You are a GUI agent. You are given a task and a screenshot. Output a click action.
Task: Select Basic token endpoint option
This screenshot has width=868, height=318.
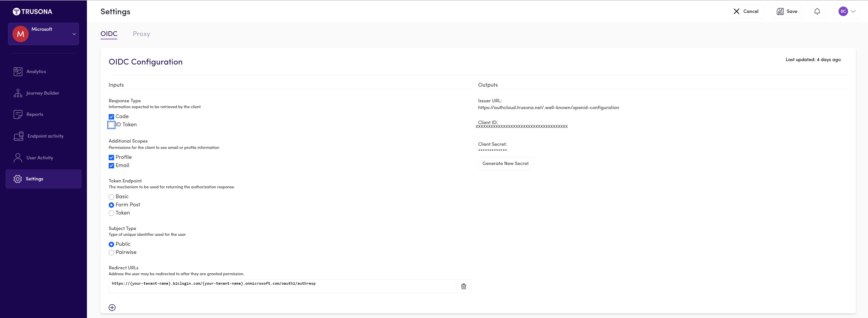point(111,197)
